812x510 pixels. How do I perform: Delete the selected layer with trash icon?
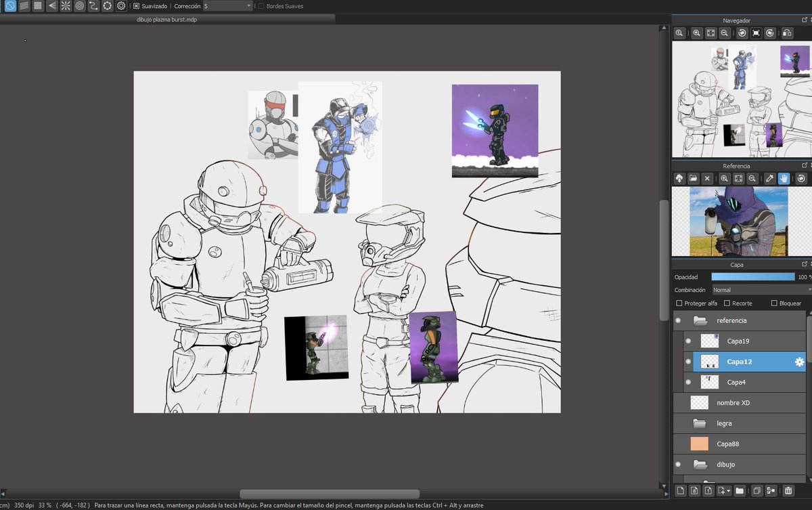click(788, 490)
